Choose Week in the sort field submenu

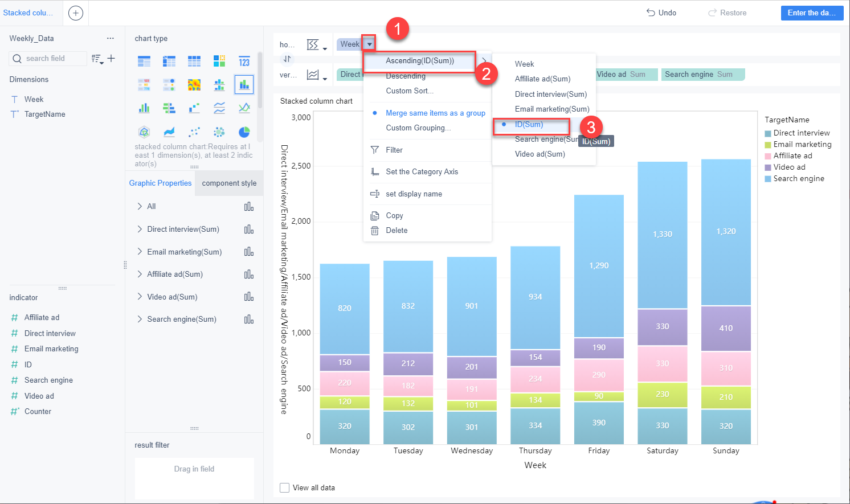(524, 64)
